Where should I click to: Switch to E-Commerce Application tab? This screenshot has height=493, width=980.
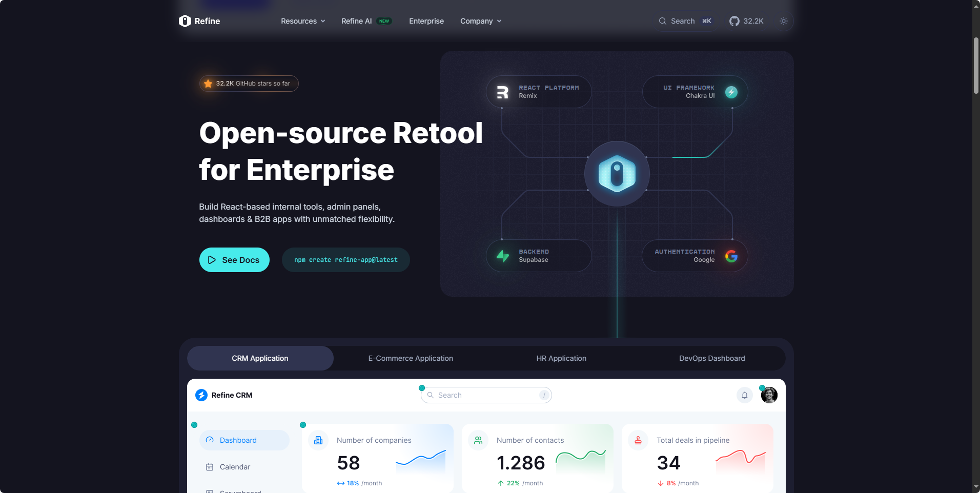[x=411, y=358]
